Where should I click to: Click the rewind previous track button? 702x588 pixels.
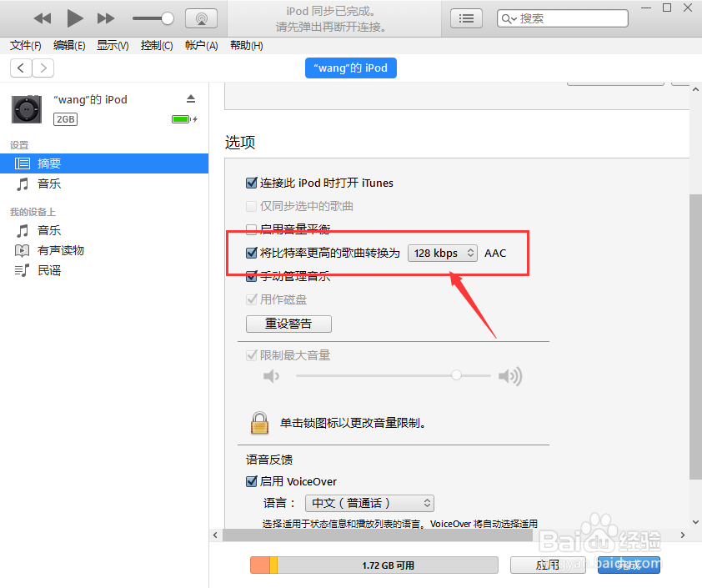[43, 18]
